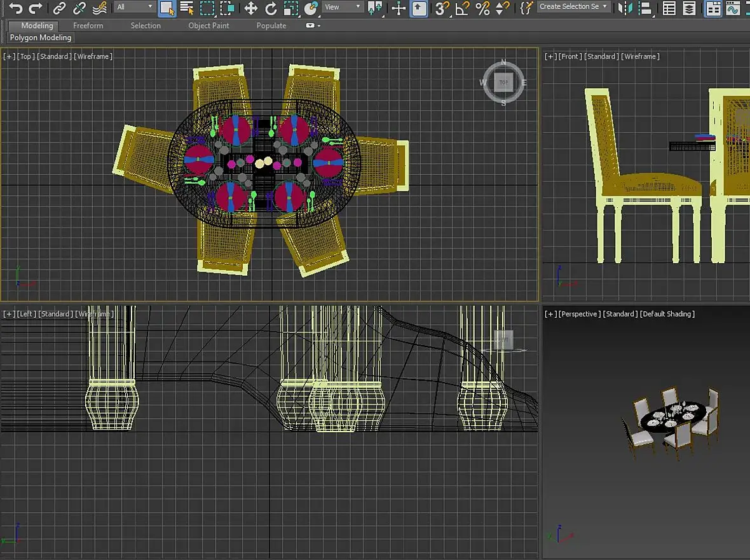The image size is (750, 560).
Task: Click the Polygon Modeling panel button
Action: point(40,38)
